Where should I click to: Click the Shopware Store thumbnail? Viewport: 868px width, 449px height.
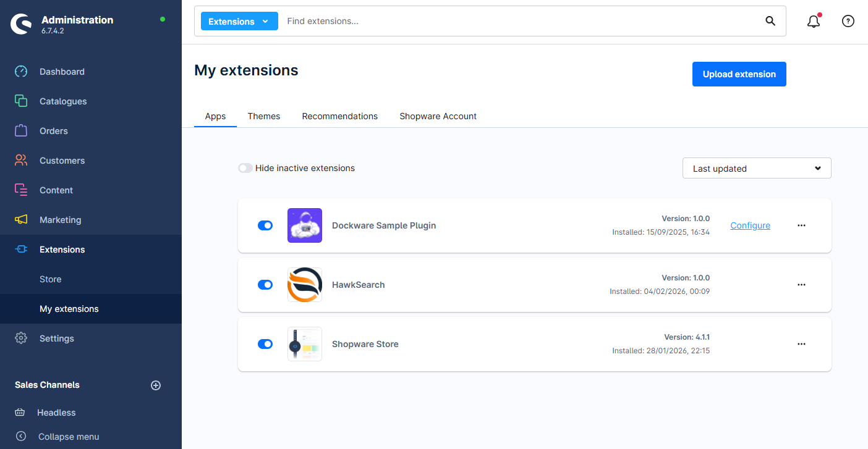coord(305,344)
